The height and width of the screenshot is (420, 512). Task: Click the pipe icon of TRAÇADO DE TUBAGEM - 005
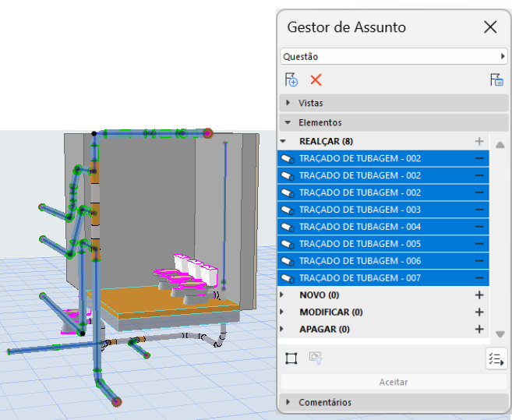(x=288, y=244)
